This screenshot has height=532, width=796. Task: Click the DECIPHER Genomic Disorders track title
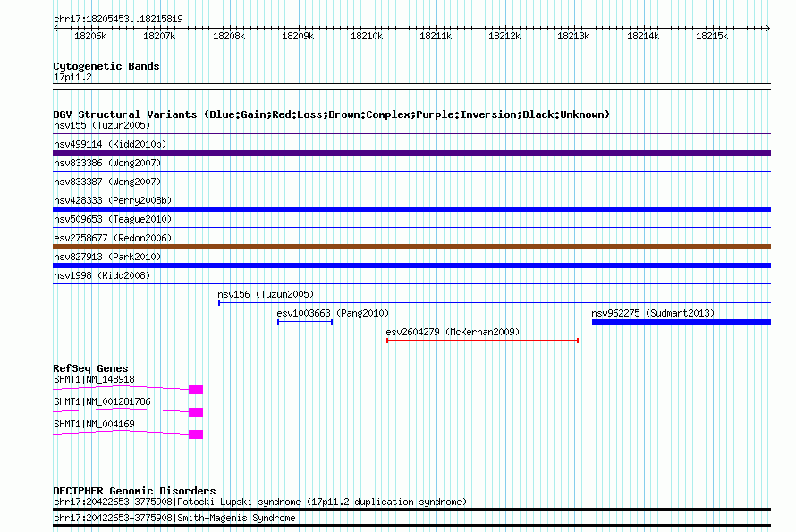[134, 491]
